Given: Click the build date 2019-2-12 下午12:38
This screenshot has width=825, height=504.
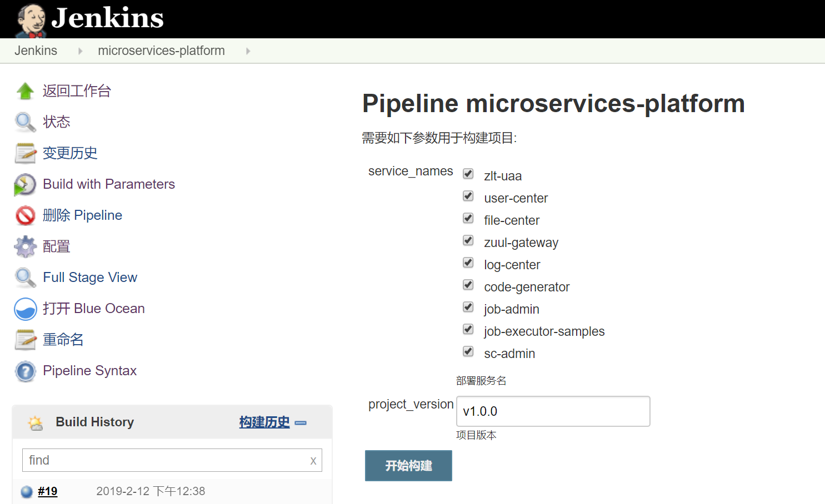Looking at the screenshot, I should (151, 491).
